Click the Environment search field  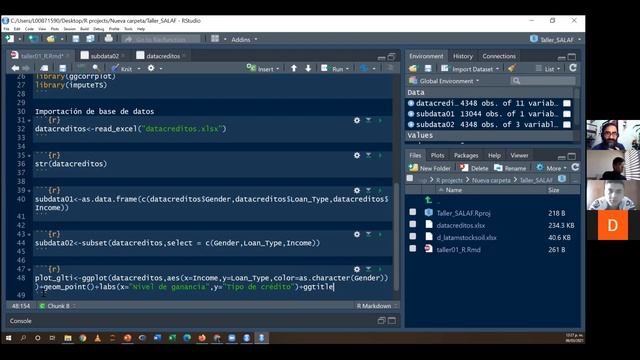pos(543,81)
